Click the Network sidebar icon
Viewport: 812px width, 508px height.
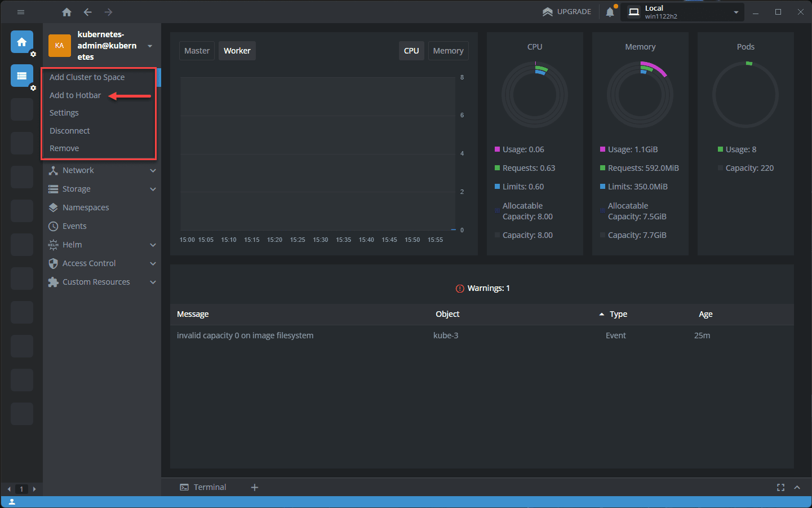[x=54, y=170]
